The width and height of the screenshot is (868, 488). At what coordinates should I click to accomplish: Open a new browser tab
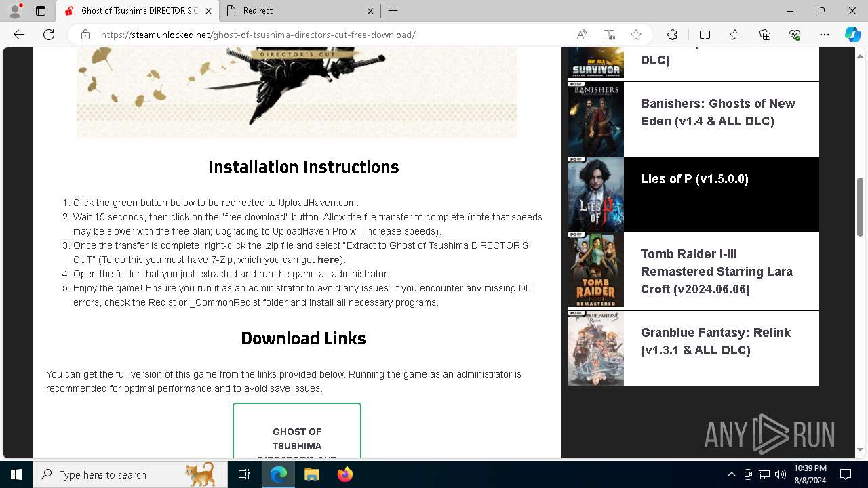tap(393, 11)
